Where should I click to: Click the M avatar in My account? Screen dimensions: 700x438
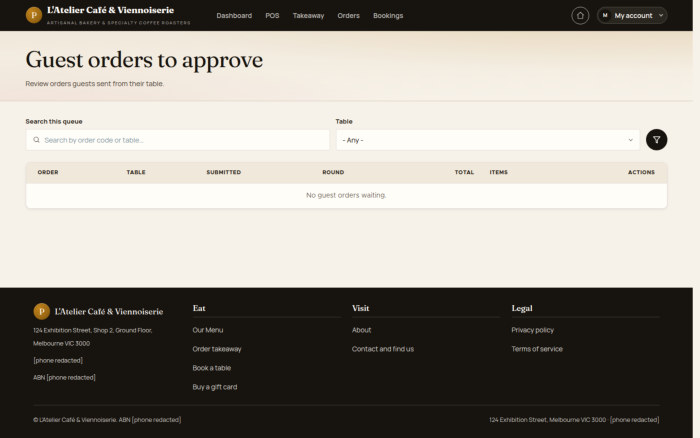coord(605,16)
